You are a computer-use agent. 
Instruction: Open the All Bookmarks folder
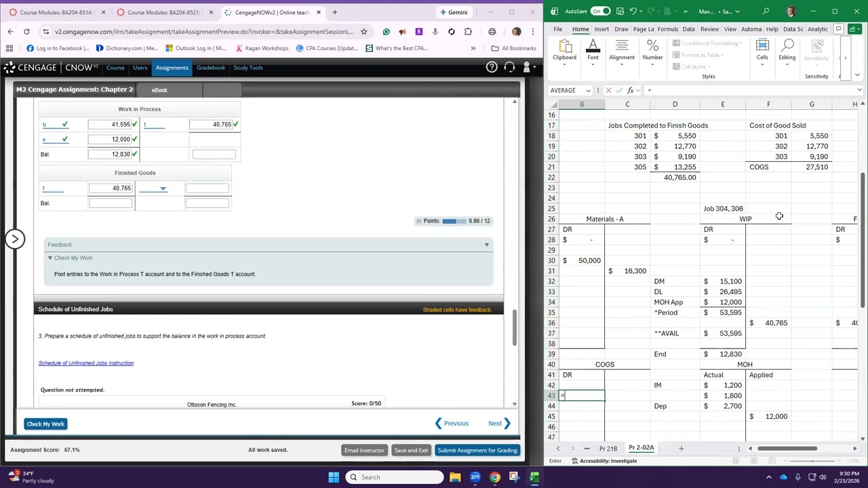tap(513, 48)
